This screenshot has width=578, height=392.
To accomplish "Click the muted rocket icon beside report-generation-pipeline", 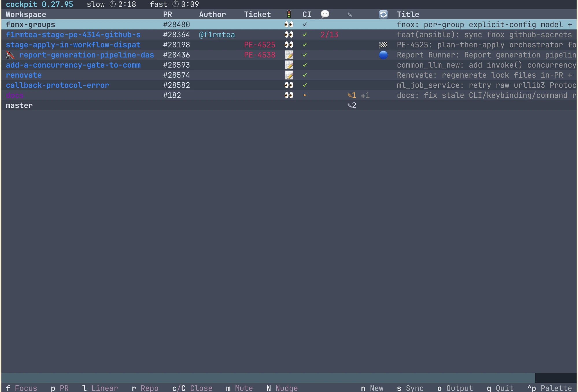I will (10, 55).
